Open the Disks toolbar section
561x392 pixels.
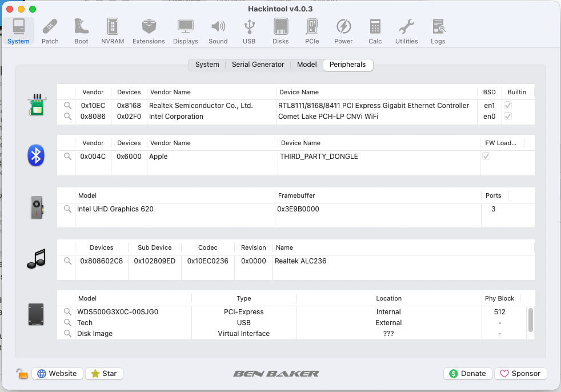[x=280, y=31]
